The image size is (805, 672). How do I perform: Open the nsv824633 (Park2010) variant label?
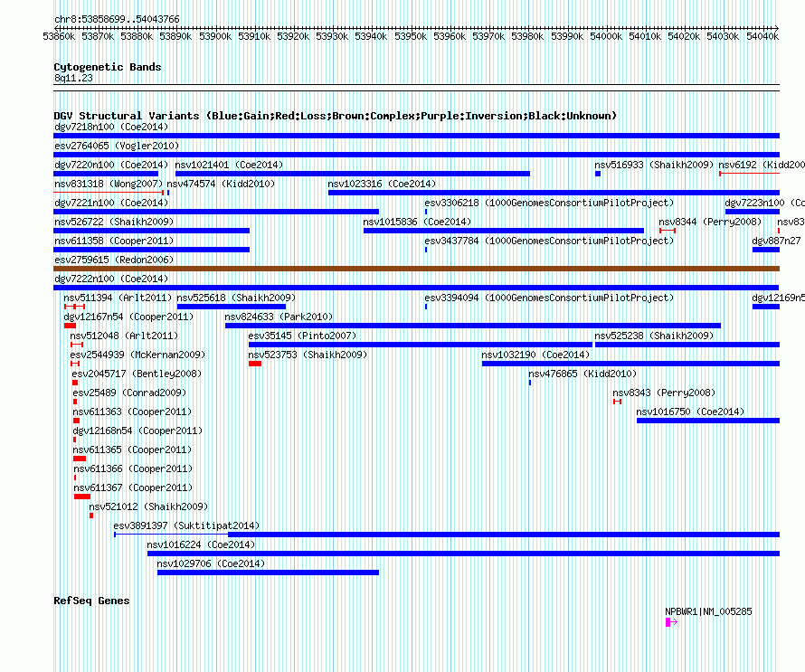pyautogui.click(x=279, y=317)
